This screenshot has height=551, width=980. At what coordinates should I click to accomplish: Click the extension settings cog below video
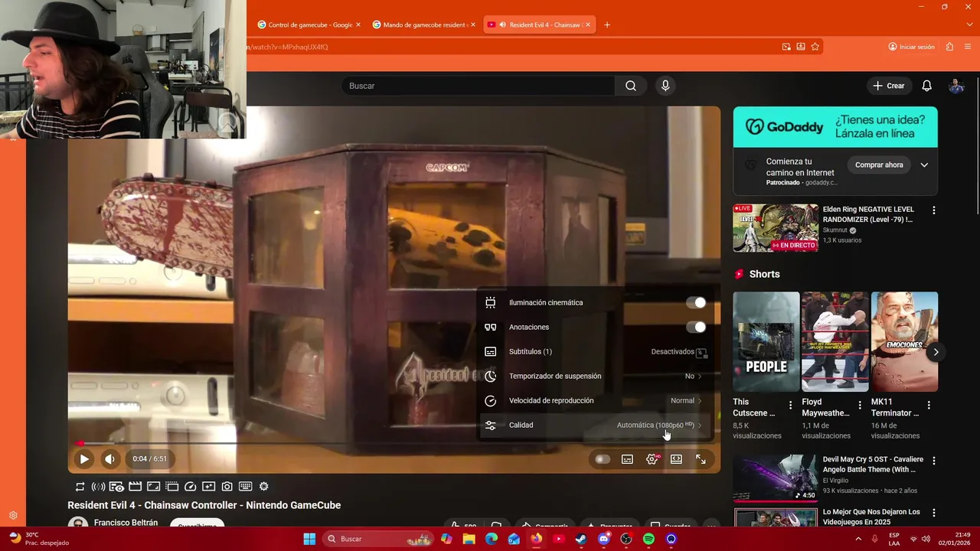point(264,486)
